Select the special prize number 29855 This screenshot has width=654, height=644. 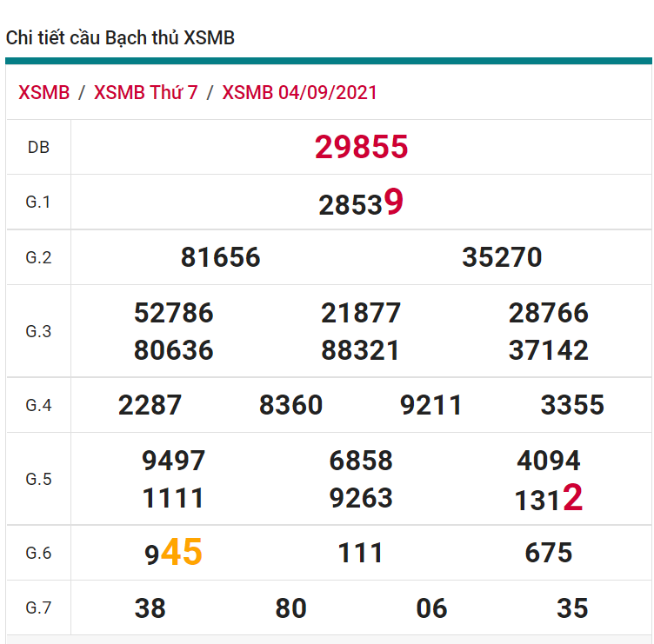(361, 148)
